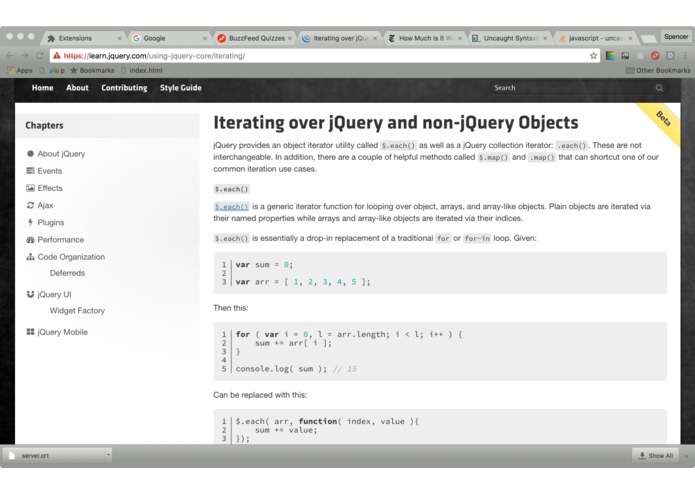Switch to the javascript - uncaught tab

tap(595, 39)
